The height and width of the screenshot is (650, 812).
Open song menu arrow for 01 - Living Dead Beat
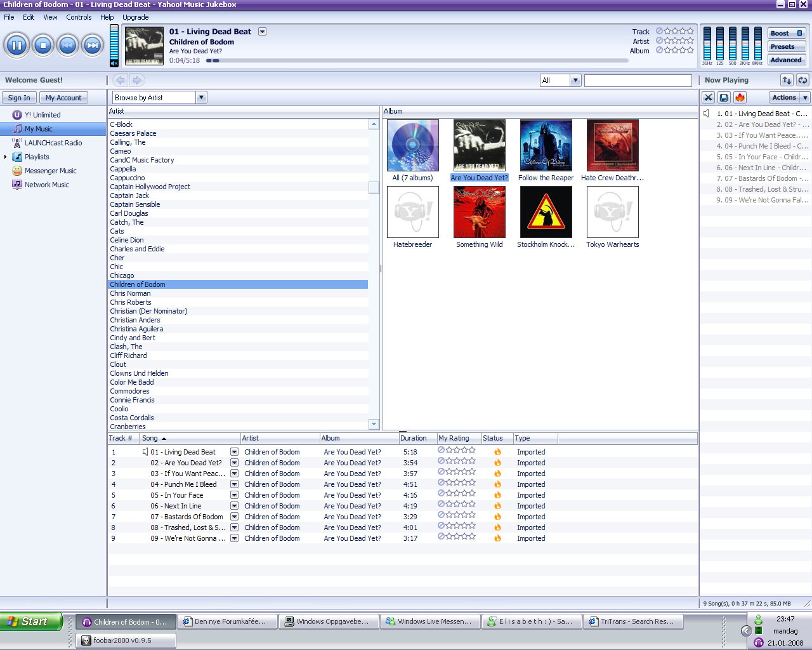(234, 452)
